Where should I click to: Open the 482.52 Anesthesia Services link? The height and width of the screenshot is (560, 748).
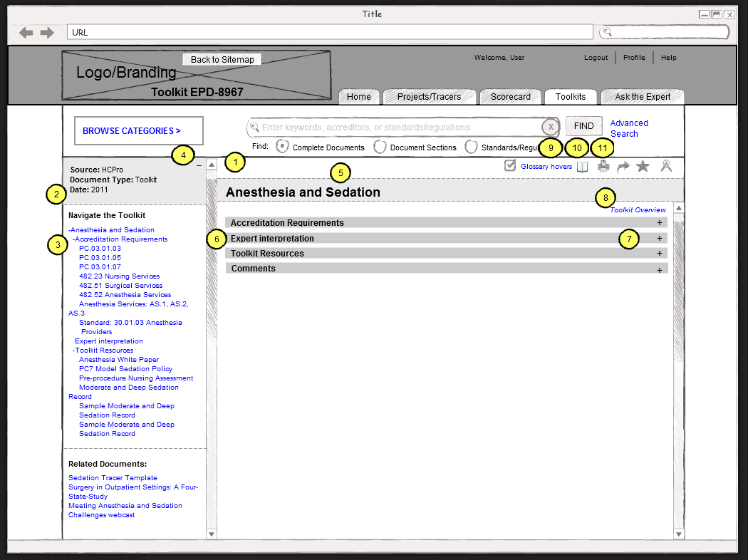(x=125, y=295)
